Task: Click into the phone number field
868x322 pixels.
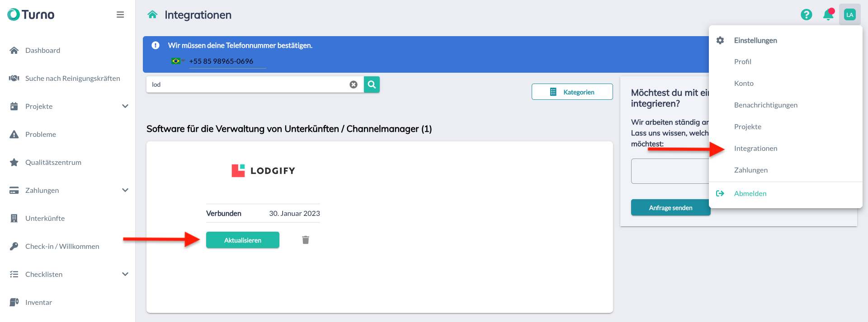Action: [x=227, y=61]
